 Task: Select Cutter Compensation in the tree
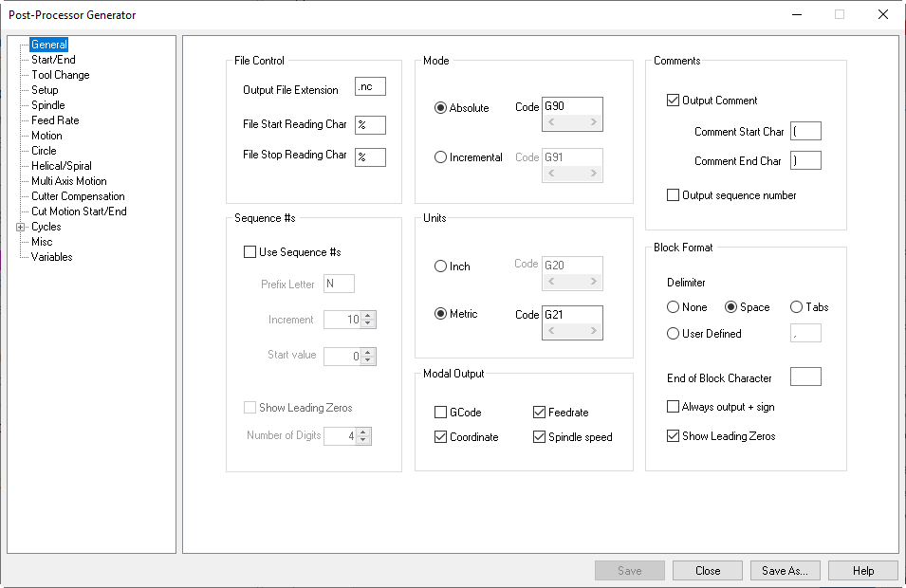77,195
